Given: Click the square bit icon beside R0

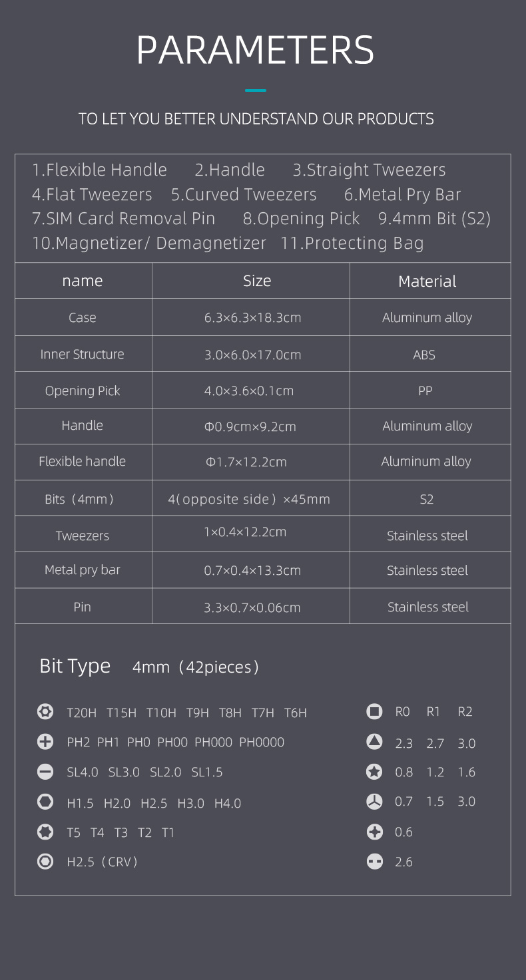Looking at the screenshot, I should [x=375, y=712].
